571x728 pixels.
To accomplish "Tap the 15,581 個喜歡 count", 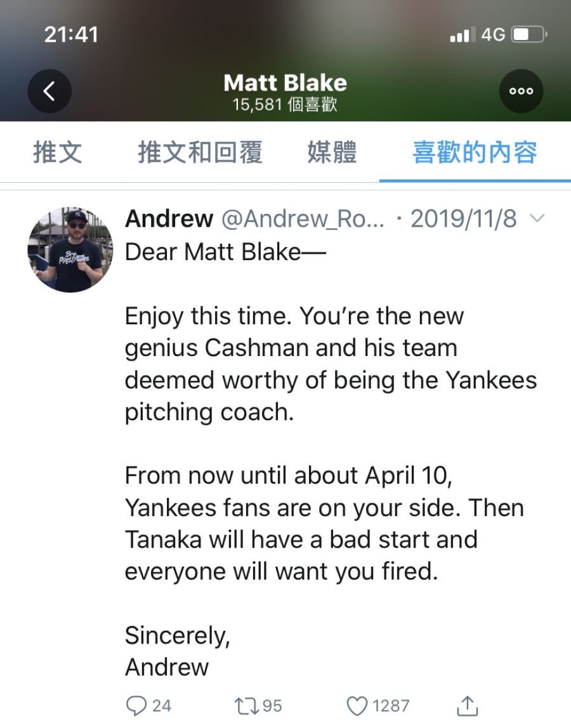I will pos(285,105).
